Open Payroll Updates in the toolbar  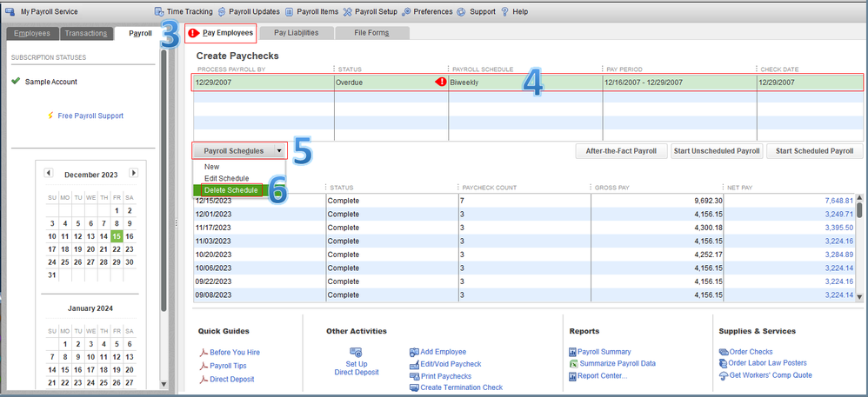pos(249,11)
